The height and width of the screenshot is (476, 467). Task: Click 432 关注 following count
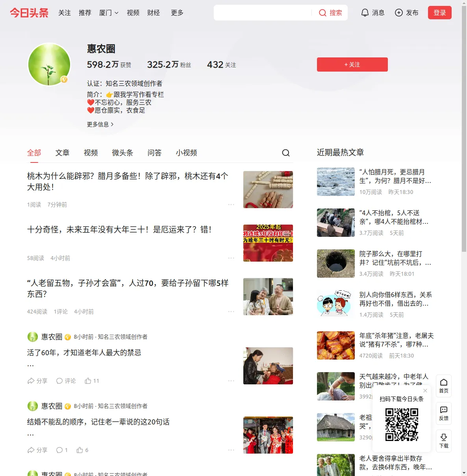coord(222,65)
